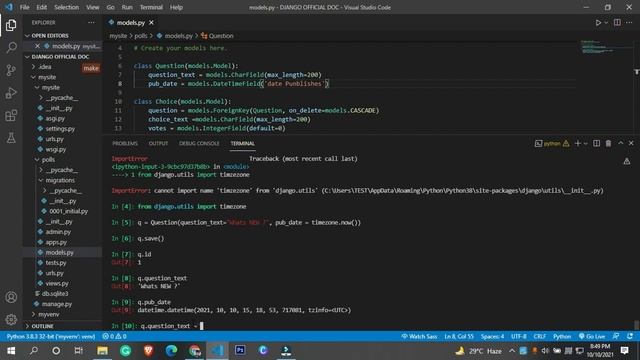The height and width of the screenshot is (360, 640).
Task: Expand the .idea folder
Action: [x=45, y=67]
